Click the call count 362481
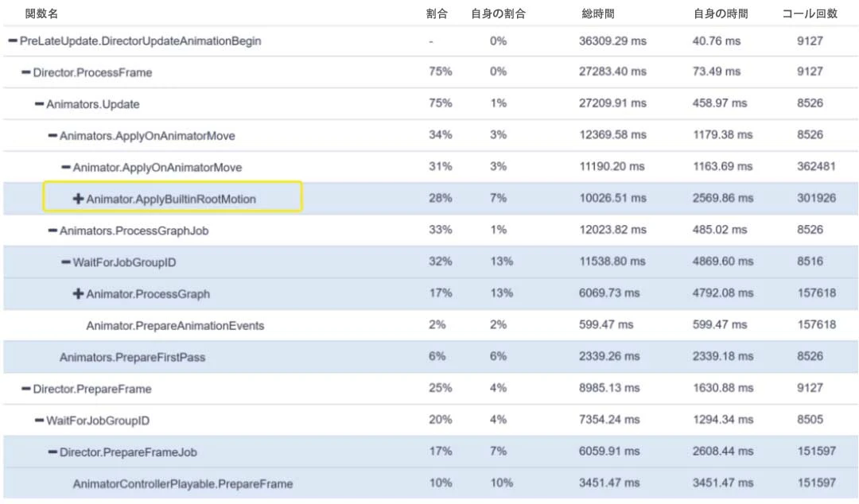The image size is (859, 504). point(816,166)
